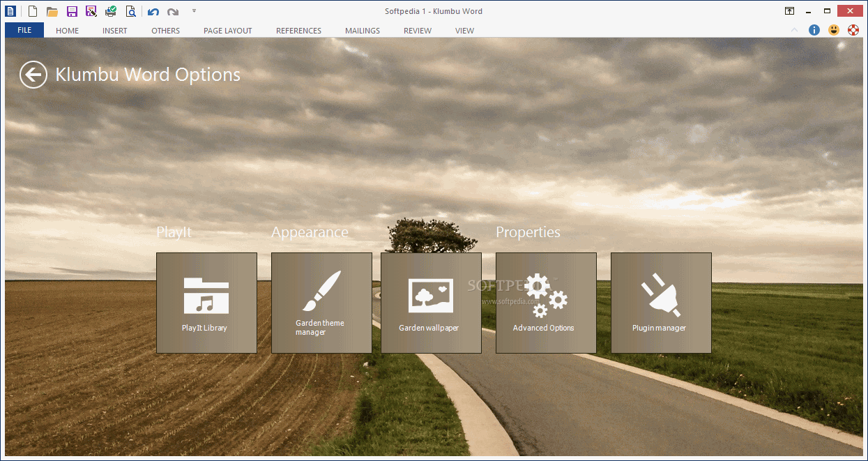Open the Plugin manager tile
The image size is (868, 461).
661,303
